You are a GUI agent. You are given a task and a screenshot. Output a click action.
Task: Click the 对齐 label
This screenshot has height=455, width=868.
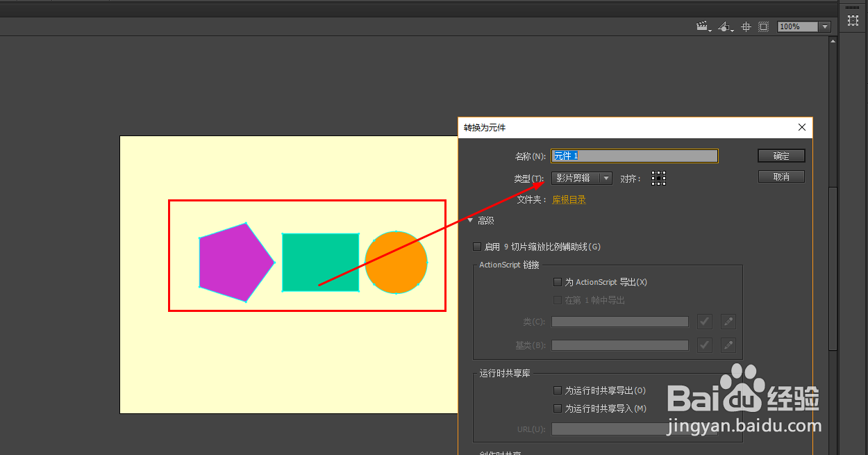pos(631,179)
